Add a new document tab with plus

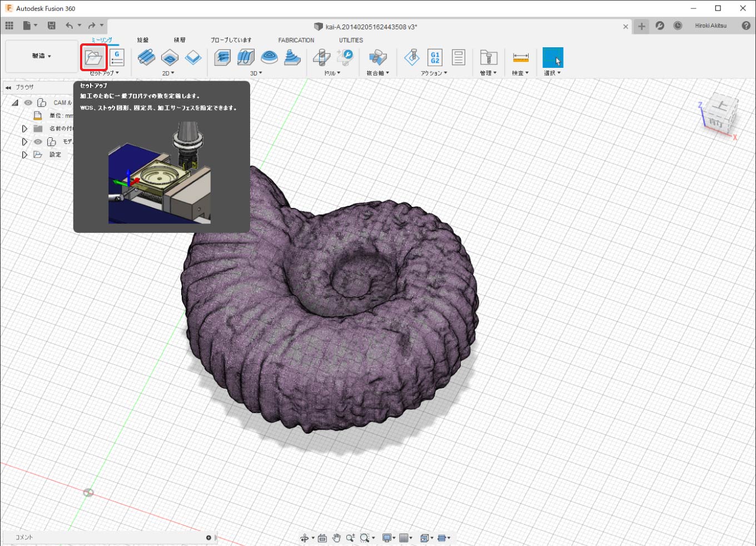pyautogui.click(x=641, y=26)
